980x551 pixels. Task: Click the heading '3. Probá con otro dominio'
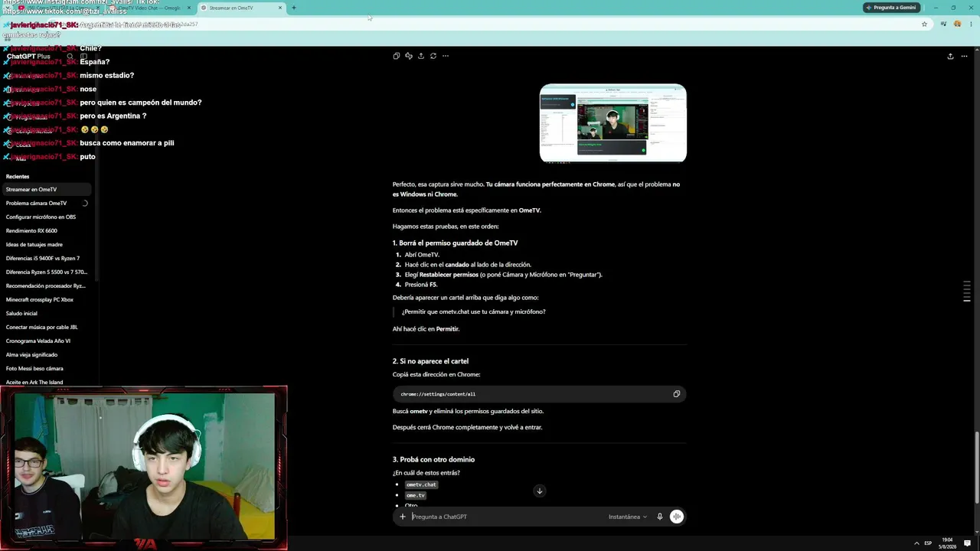point(433,459)
